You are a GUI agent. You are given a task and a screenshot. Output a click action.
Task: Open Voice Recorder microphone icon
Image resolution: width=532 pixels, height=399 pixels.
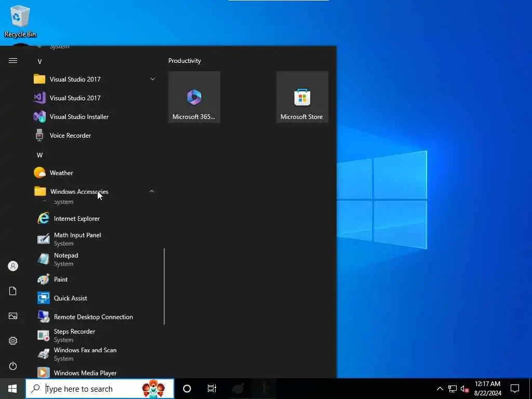pyautogui.click(x=39, y=135)
